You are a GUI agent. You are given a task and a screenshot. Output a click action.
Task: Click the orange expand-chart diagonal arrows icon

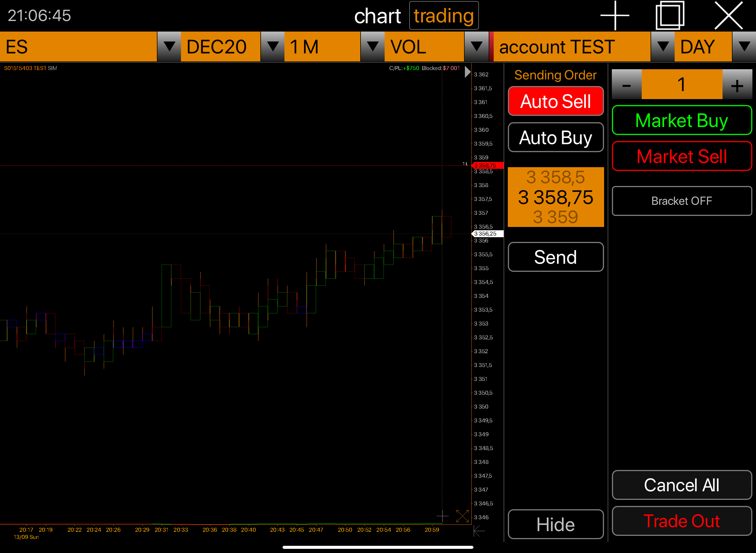[462, 516]
